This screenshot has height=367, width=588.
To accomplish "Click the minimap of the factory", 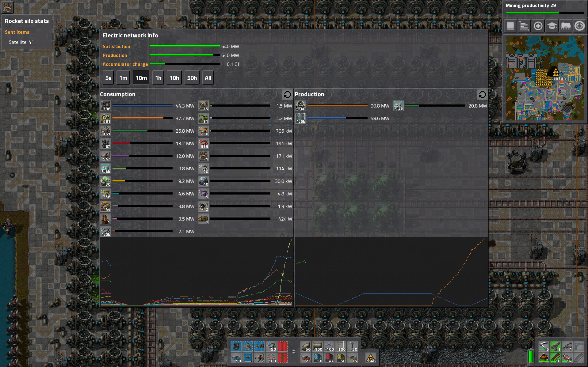I will click(x=545, y=78).
